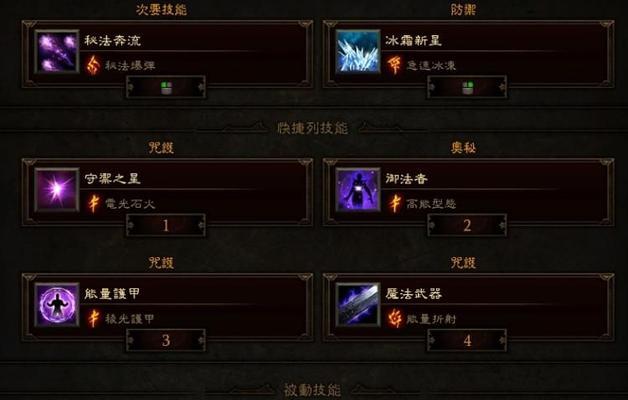Image resolution: width=628 pixels, height=400 pixels.
Task: Open the 魔法武器 magic weapon blade icon
Action: point(358,305)
